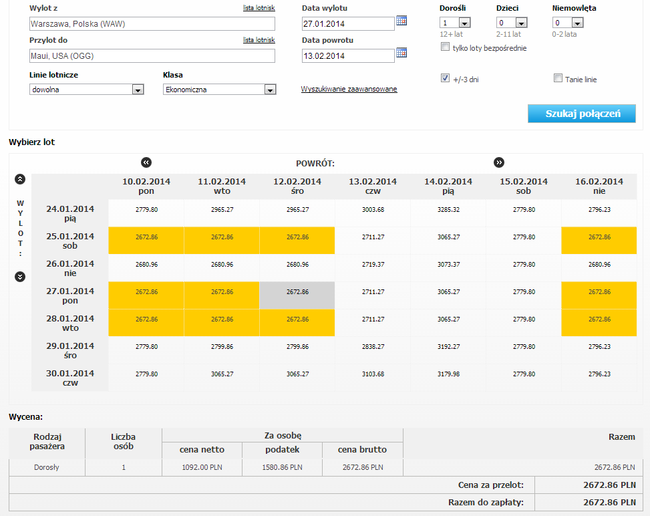650x516 pixels.
Task: Click the 24.01.2014 pią row header
Action: 70,213
